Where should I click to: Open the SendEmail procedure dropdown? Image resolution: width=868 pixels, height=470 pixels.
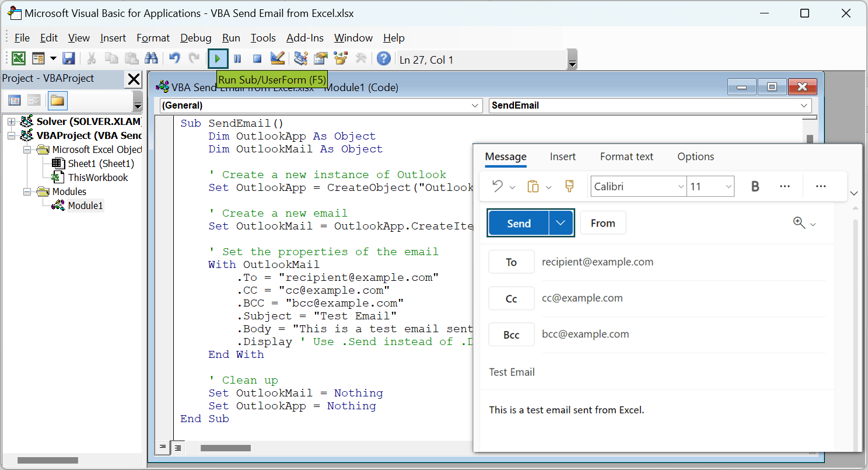pyautogui.click(x=805, y=106)
